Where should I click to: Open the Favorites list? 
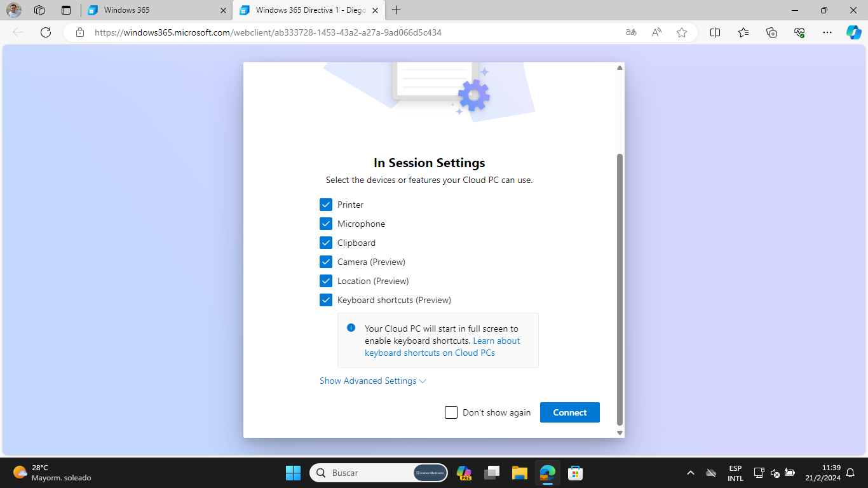(x=743, y=32)
